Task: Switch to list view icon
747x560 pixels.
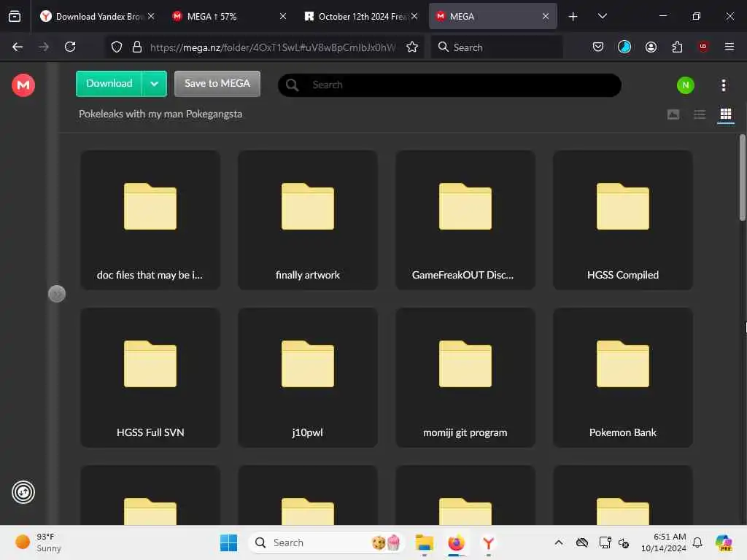Action: point(700,114)
